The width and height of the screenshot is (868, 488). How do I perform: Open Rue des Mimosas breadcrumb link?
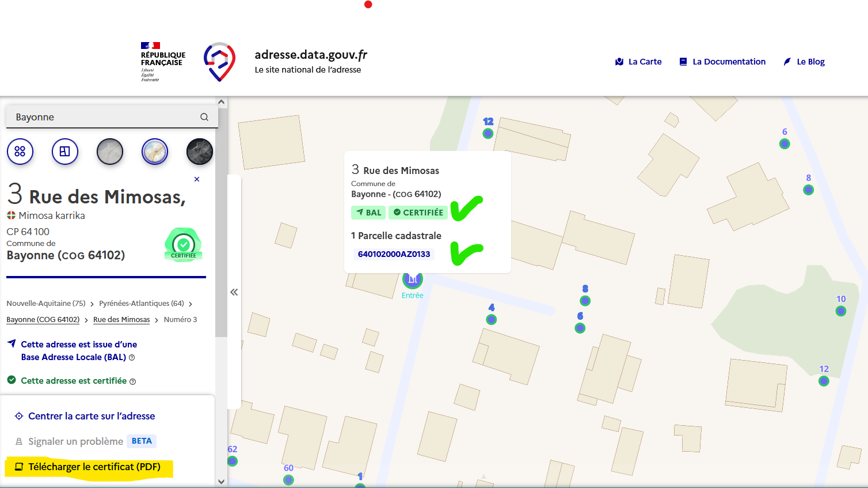tap(121, 319)
